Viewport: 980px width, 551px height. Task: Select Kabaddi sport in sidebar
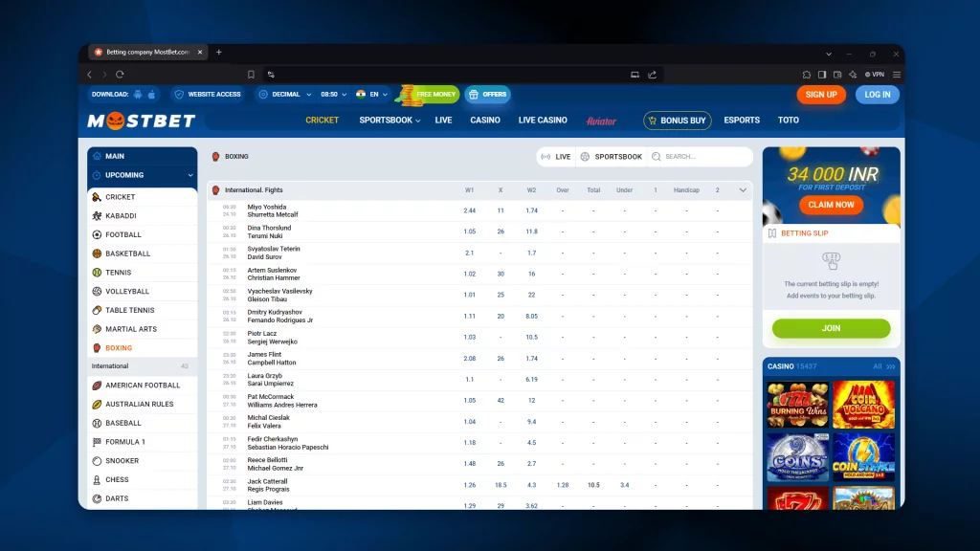(x=143, y=215)
